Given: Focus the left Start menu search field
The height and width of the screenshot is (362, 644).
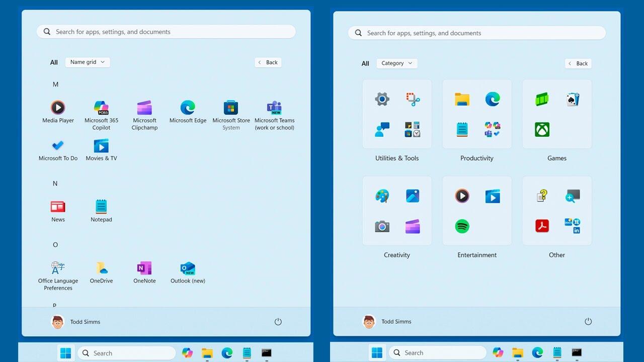Looking at the screenshot, I should (166, 32).
